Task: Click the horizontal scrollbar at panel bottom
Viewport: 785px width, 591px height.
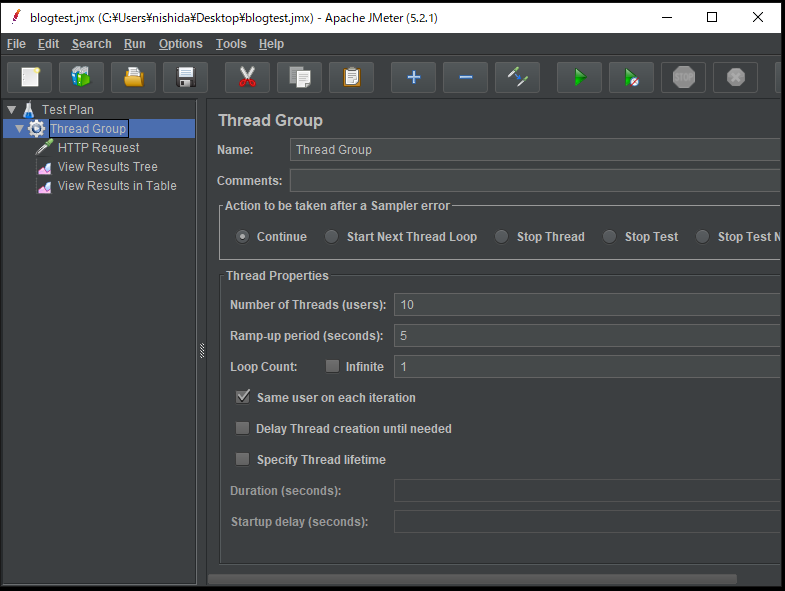Action: [x=472, y=579]
